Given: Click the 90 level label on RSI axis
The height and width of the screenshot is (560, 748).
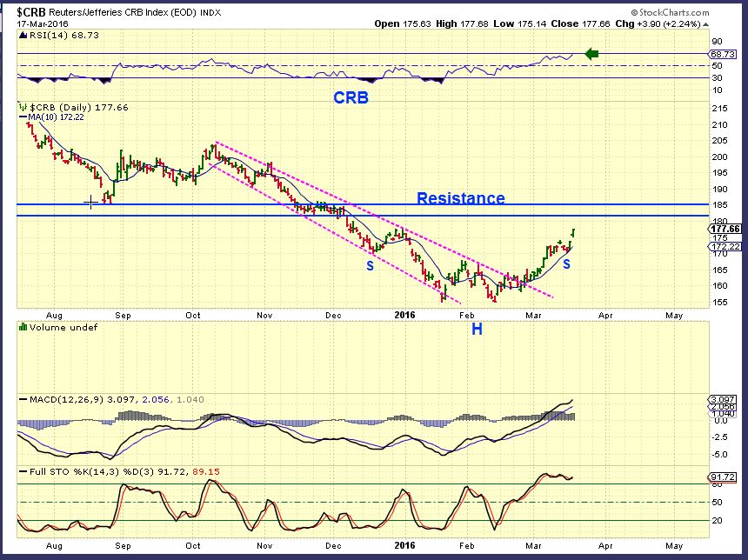Looking at the screenshot, I should coord(717,42).
